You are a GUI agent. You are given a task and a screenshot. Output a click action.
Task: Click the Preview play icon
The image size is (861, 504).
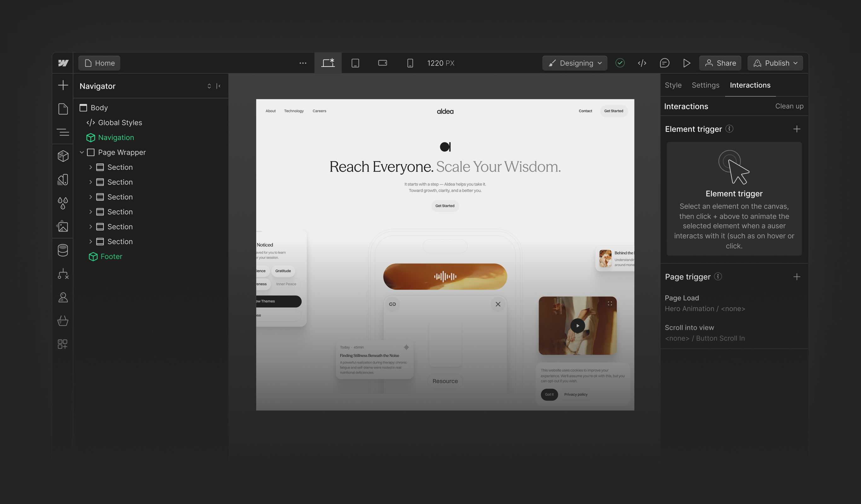(687, 63)
